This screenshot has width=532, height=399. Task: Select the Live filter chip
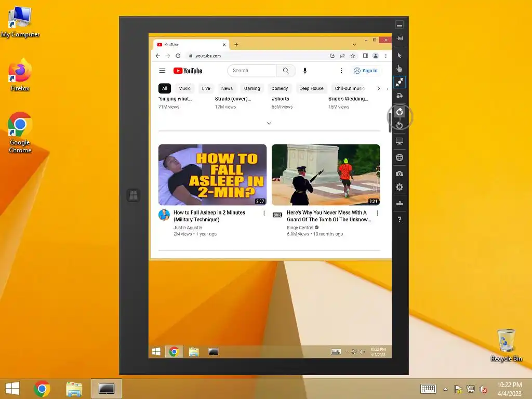point(206,88)
